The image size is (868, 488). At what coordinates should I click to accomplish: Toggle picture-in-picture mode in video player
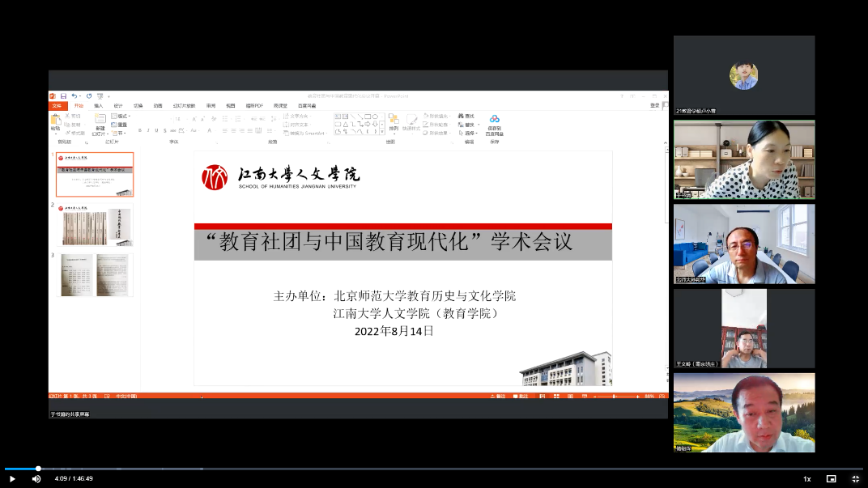tap(831, 478)
